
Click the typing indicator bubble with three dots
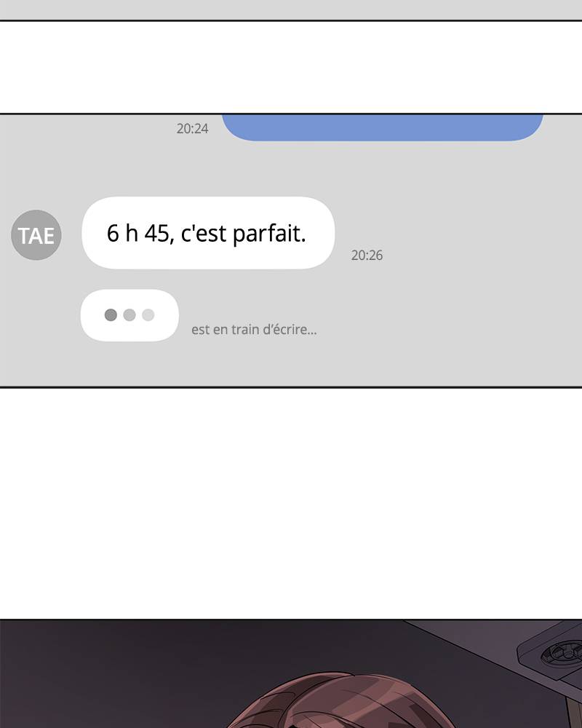pyautogui.click(x=129, y=315)
